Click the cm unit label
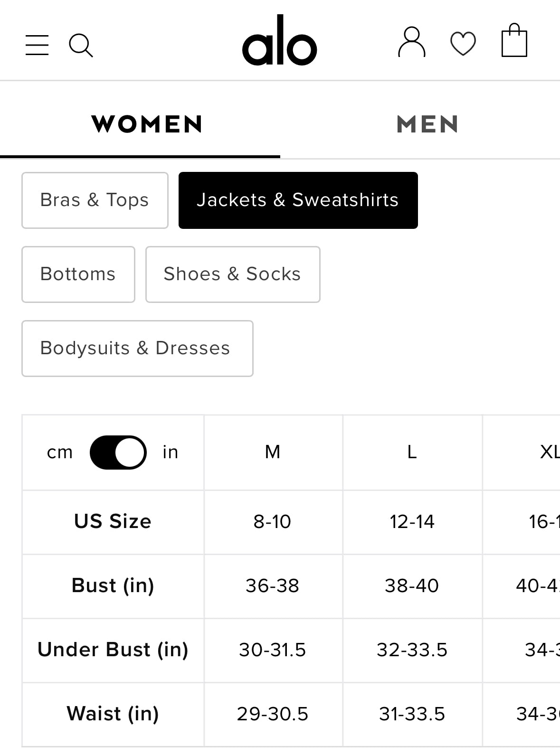This screenshot has width=560, height=755. (60, 453)
